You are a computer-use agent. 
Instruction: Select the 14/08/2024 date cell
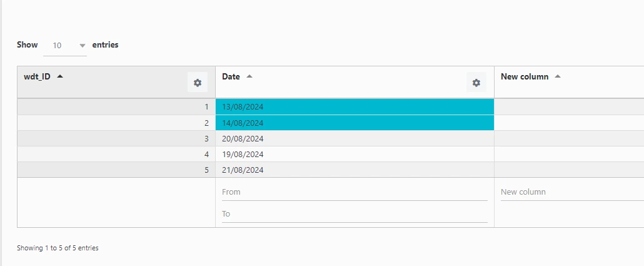pyautogui.click(x=355, y=123)
